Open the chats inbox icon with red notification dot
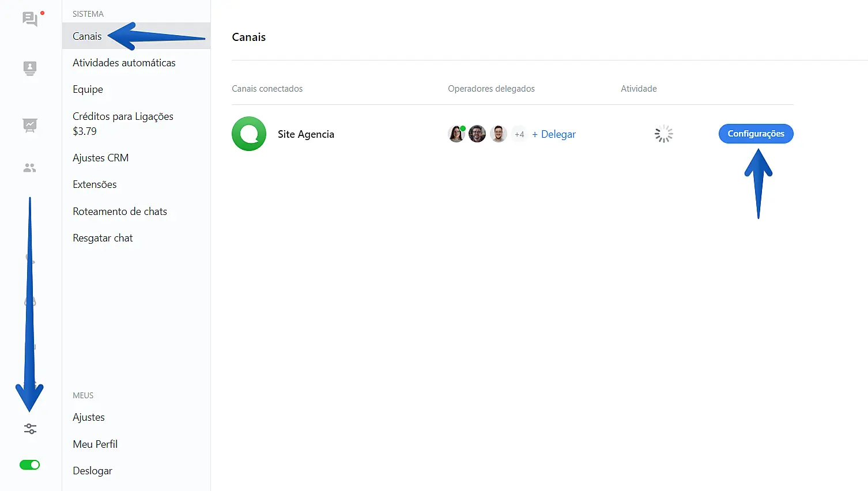 (x=31, y=19)
